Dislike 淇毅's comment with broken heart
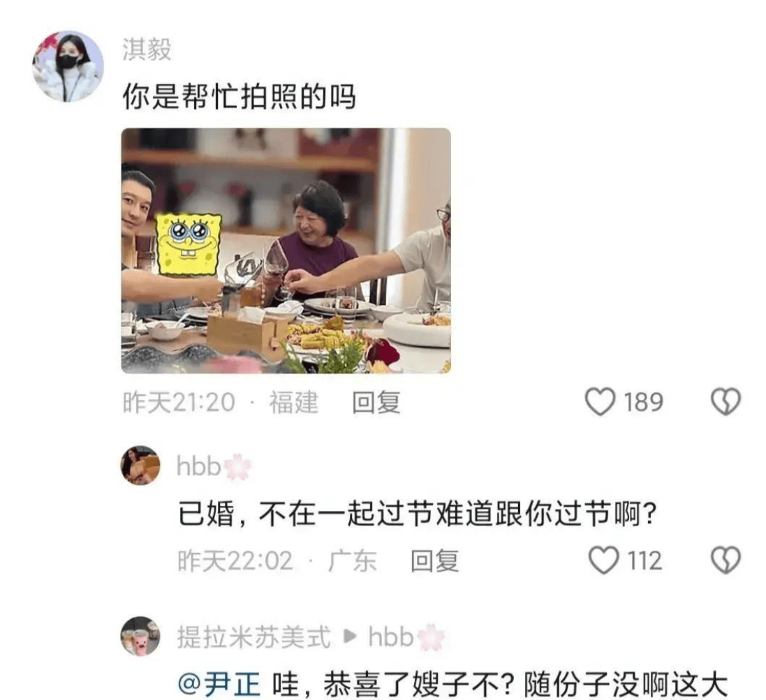766x700 pixels. pos(726,402)
